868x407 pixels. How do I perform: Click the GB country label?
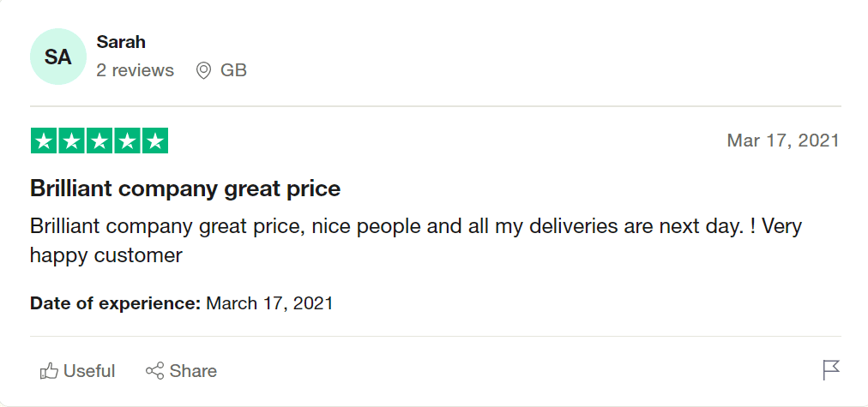(x=233, y=70)
